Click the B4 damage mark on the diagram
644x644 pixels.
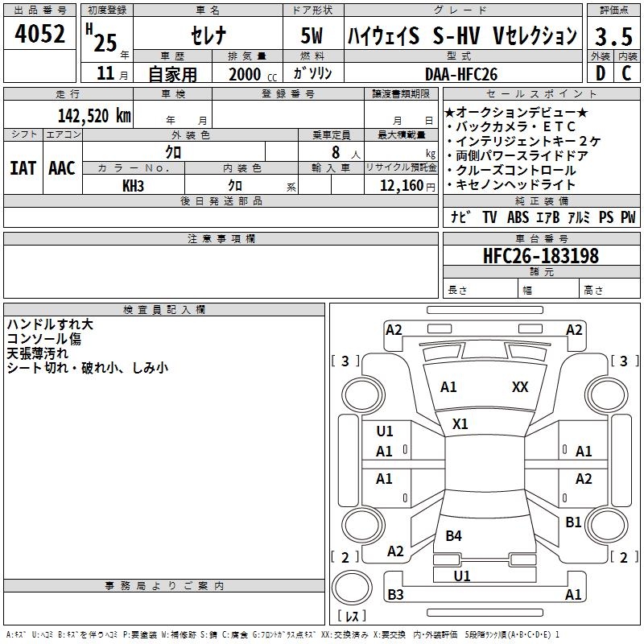[454, 535]
